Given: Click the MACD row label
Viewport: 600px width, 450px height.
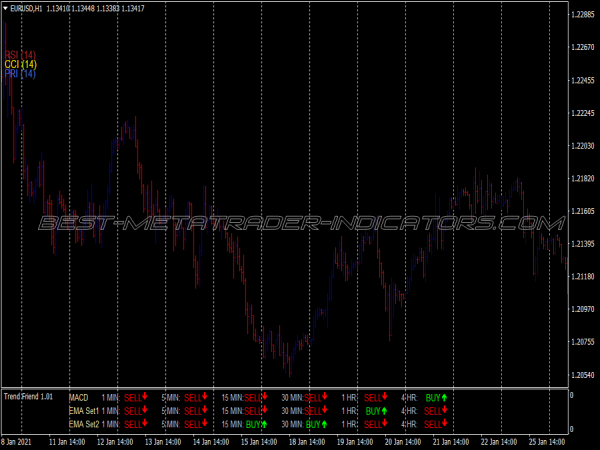Looking at the screenshot, I should click(78, 398).
